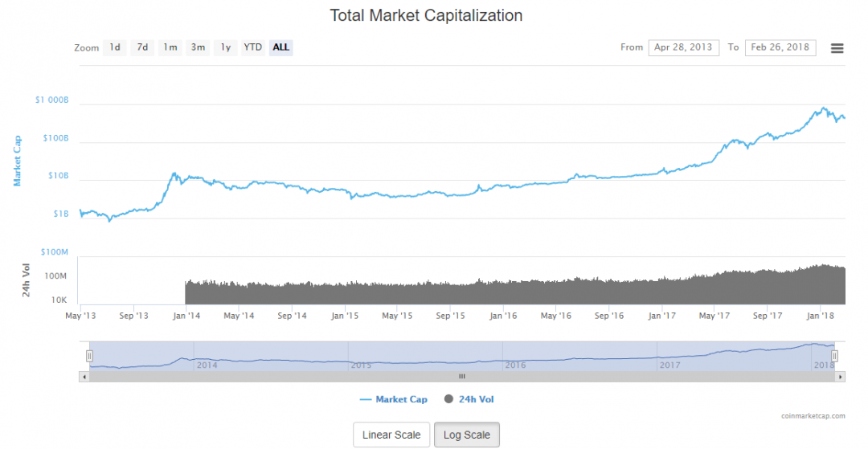Grab the right navigator range handle
Image resolution: width=868 pixels, height=449 pixels.
[835, 356]
